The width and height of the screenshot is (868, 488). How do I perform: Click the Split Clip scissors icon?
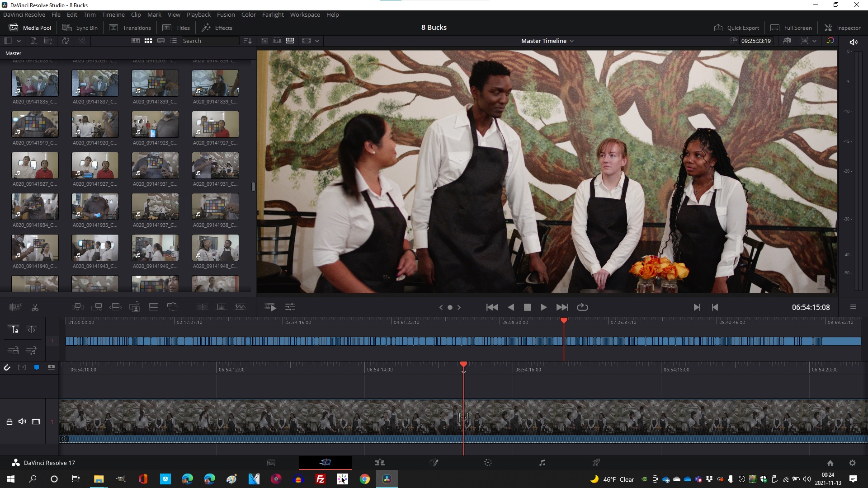(x=35, y=307)
